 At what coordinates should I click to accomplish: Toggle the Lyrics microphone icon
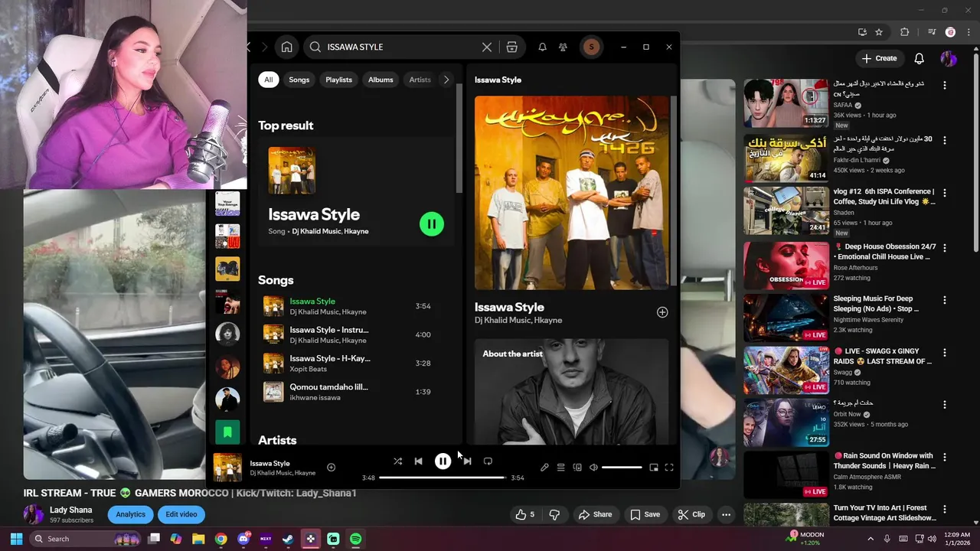[544, 468]
